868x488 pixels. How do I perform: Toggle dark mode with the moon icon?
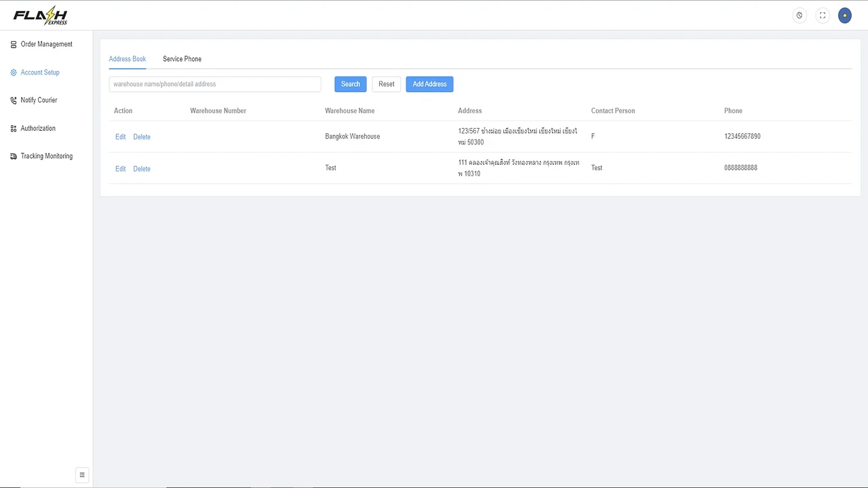coord(799,15)
